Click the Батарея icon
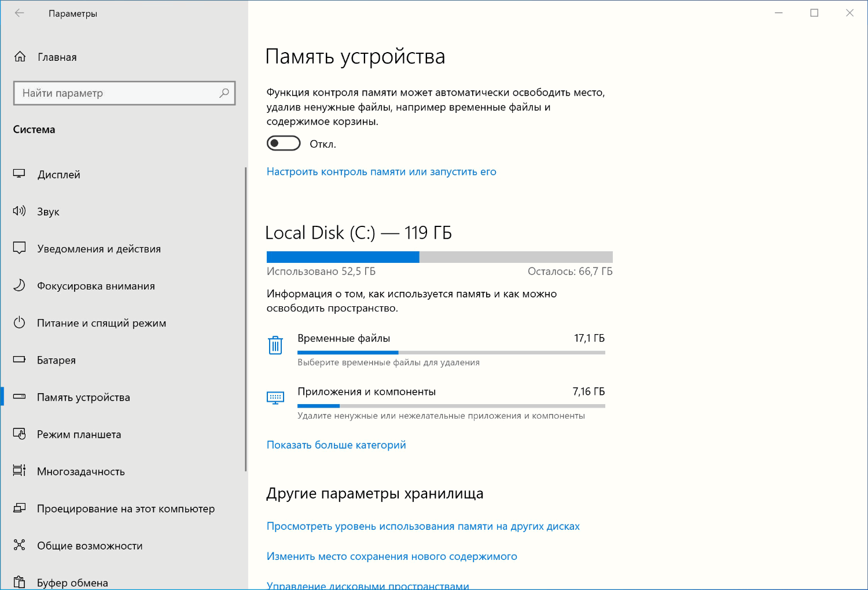 19,360
